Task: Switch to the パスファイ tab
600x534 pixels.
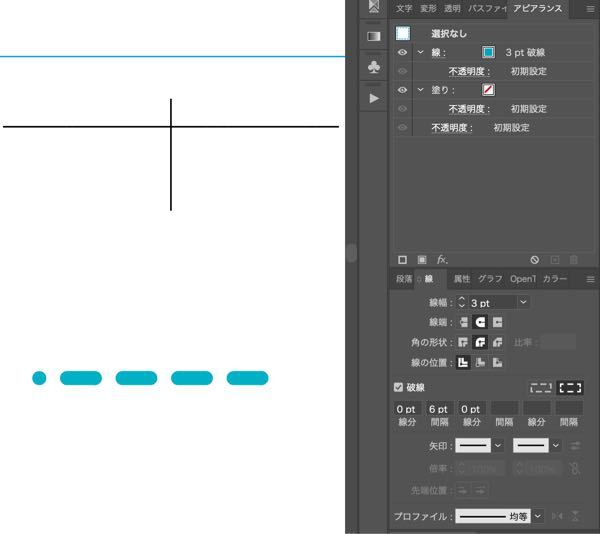Action: pyautogui.click(x=488, y=9)
